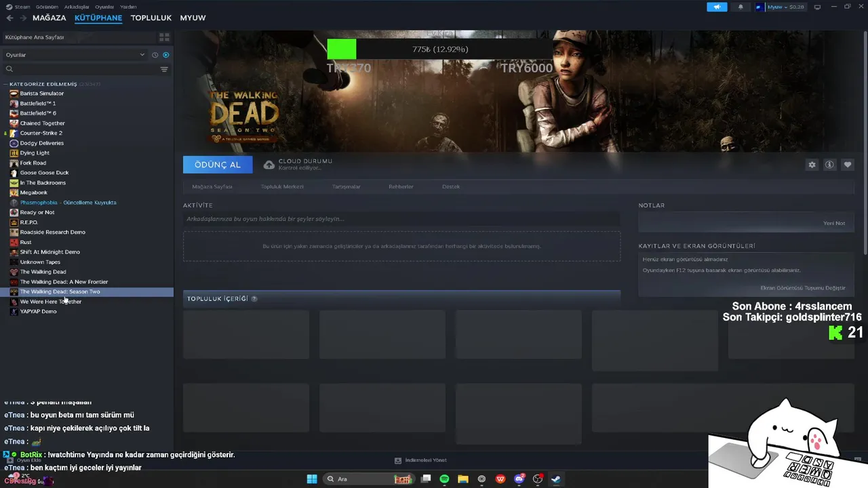Viewport: 868px width, 488px height.
Task: Go forward with the right arrow
Action: tap(23, 18)
